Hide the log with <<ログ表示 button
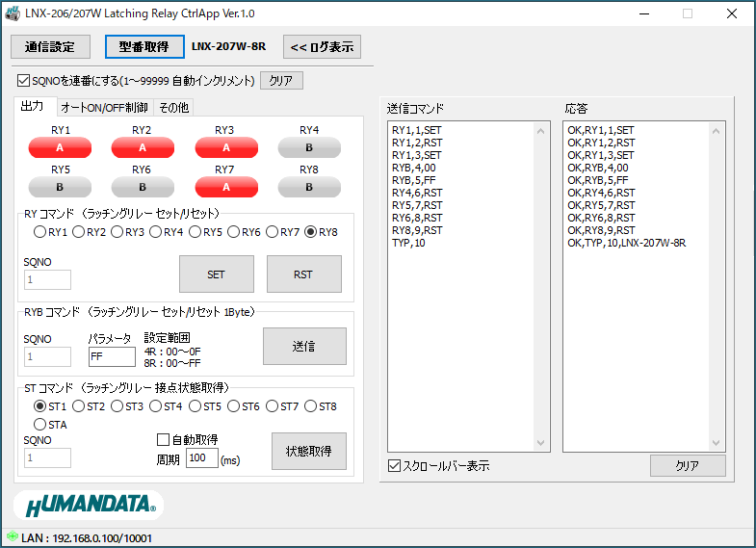Image resolution: width=756 pixels, height=548 pixels. (x=322, y=47)
